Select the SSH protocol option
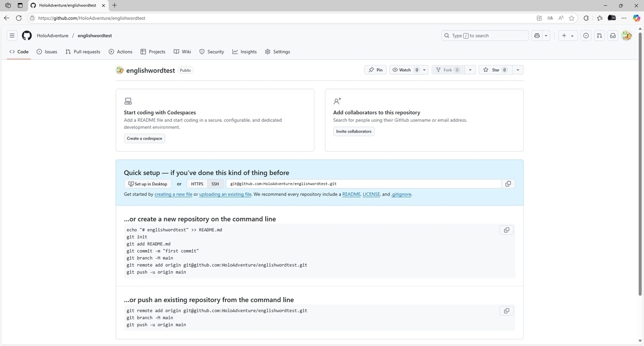The width and height of the screenshot is (644, 346). point(215,183)
